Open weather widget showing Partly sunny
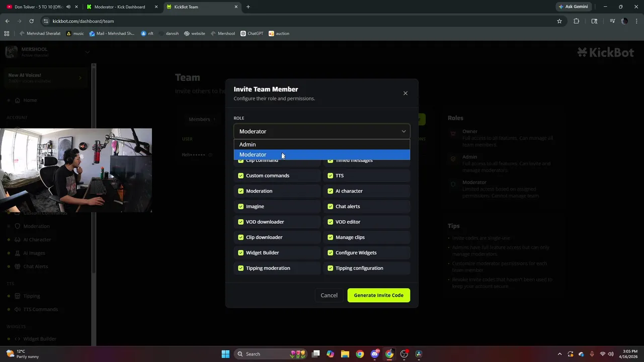This screenshot has width=644, height=362. click(21, 354)
